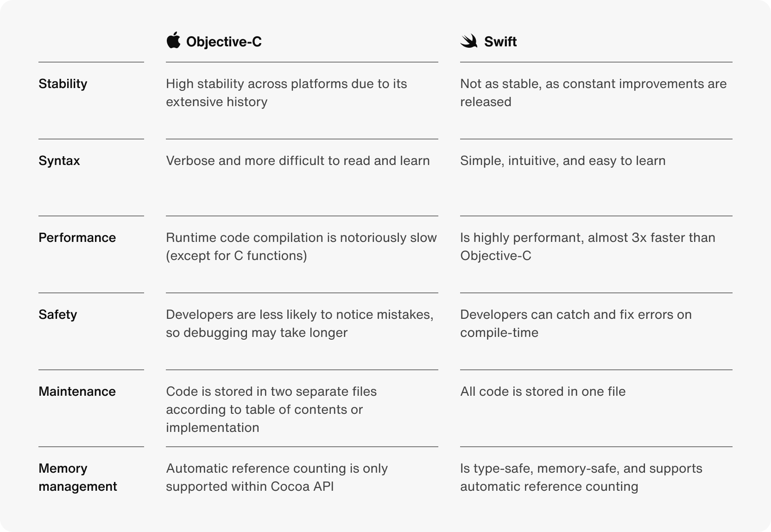
Task: Click 'Is type-safe, memory-safe' Swift description
Action: tap(581, 477)
